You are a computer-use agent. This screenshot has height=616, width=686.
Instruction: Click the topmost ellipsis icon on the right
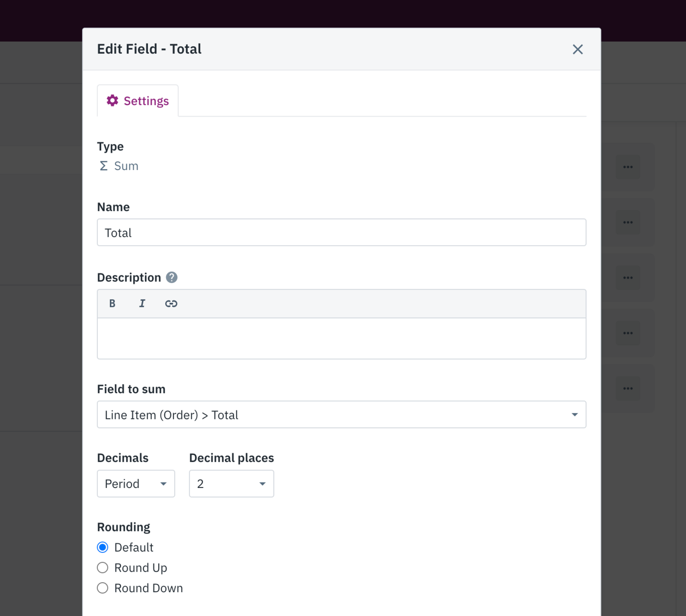(627, 167)
